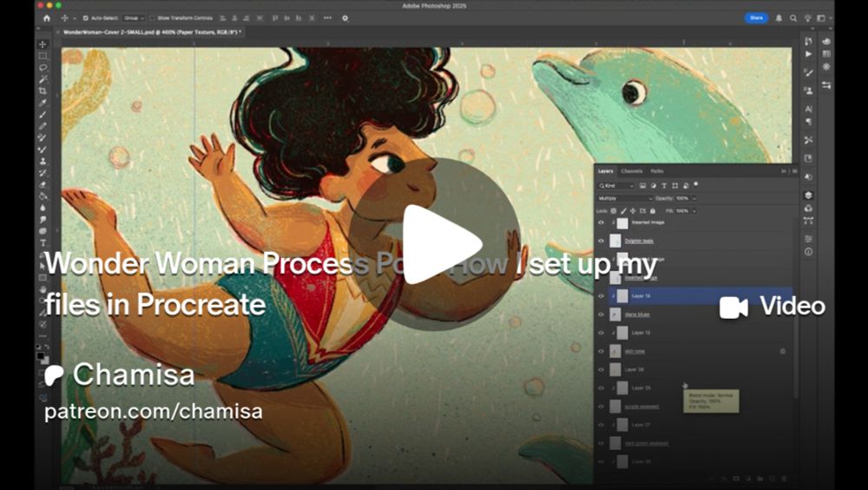Image resolution: width=868 pixels, height=490 pixels.
Task: Open the Character panel icon in dock
Action: click(x=809, y=109)
